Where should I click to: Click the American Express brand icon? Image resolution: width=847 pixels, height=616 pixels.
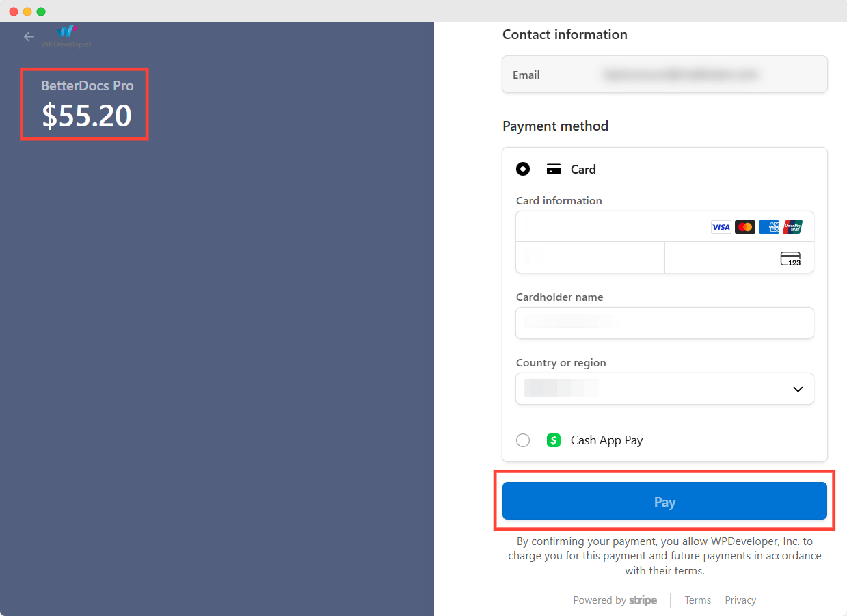coord(769,226)
